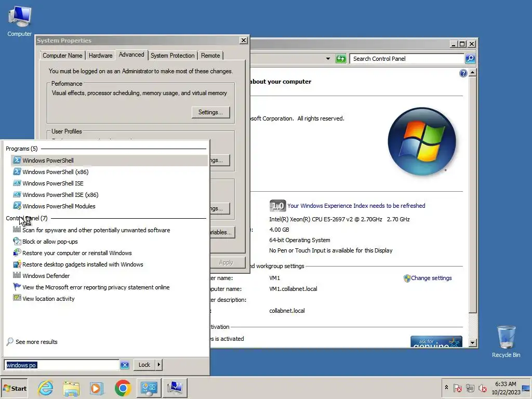Open the Recycle Bin desktop icon
The height and width of the screenshot is (399, 532).
(506, 341)
